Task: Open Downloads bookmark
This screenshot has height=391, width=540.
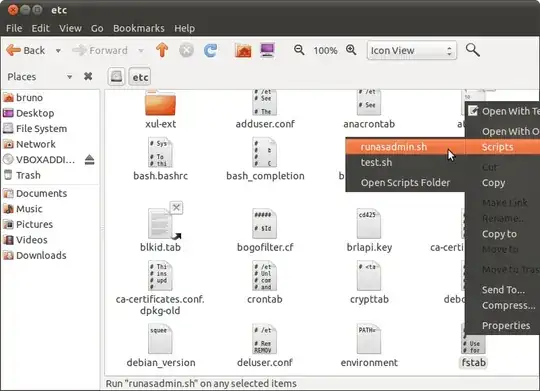Action: (x=50, y=255)
